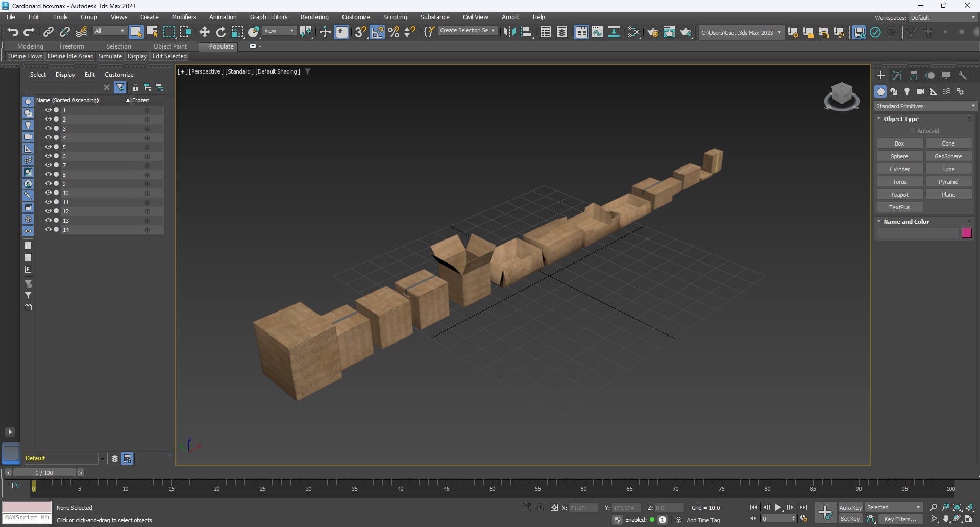Toggle the frozen snowflake for object 3
980x527 pixels.
[x=147, y=129]
